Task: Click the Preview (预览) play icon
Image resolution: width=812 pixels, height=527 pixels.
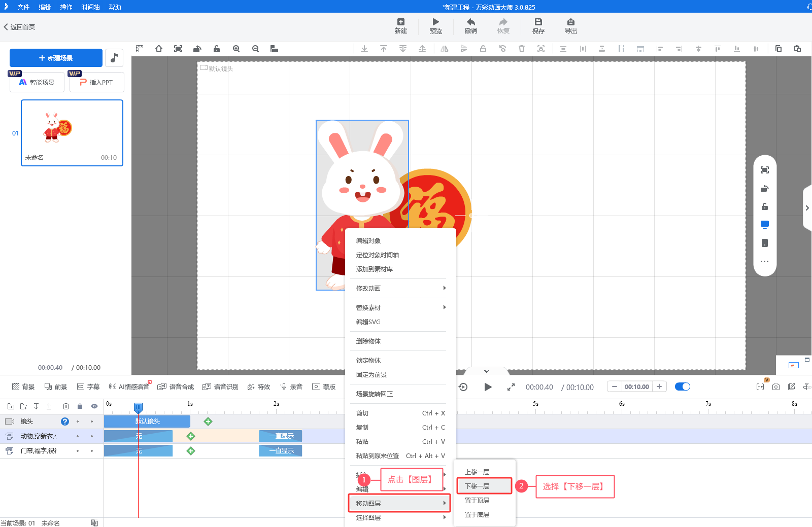Action: pos(435,22)
